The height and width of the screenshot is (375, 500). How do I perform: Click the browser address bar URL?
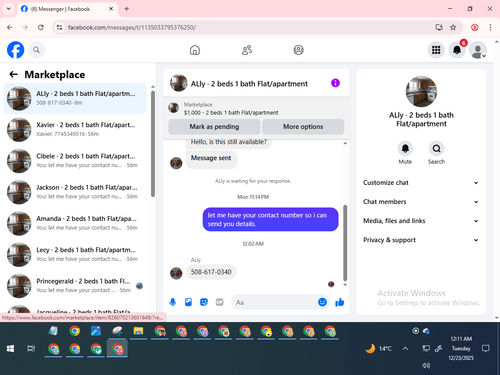click(x=132, y=27)
